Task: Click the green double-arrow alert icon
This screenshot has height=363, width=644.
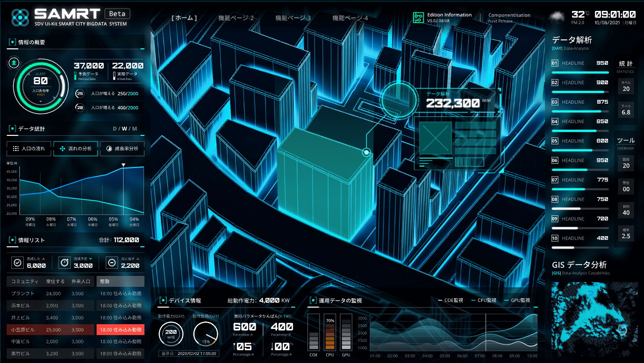Action: (x=14, y=62)
